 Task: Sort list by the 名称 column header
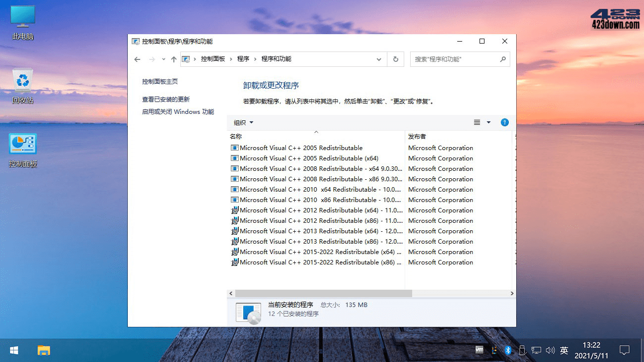(235, 136)
